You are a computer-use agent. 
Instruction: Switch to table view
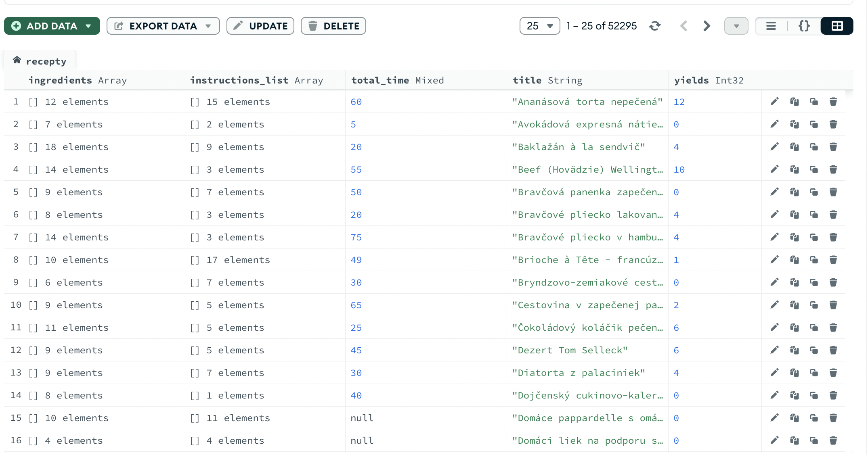[837, 26]
